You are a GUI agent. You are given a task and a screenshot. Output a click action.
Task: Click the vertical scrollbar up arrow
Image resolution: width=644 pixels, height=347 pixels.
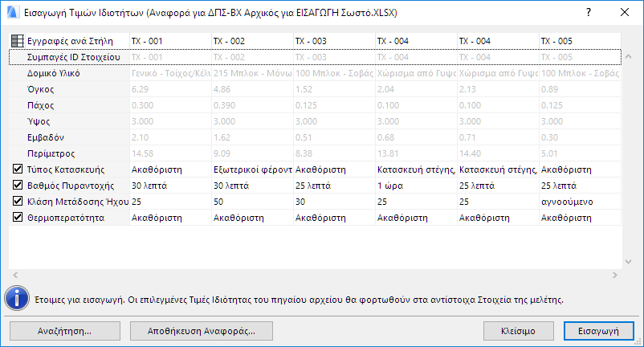pos(629,57)
